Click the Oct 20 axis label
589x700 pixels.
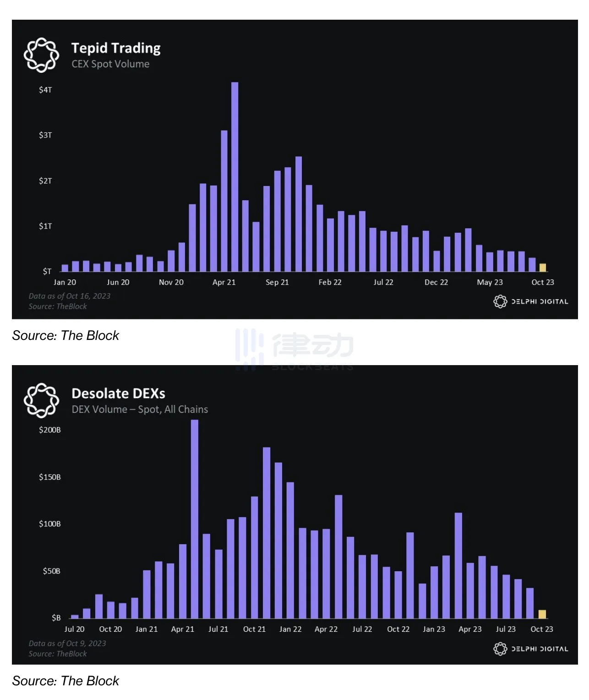pyautogui.click(x=110, y=629)
